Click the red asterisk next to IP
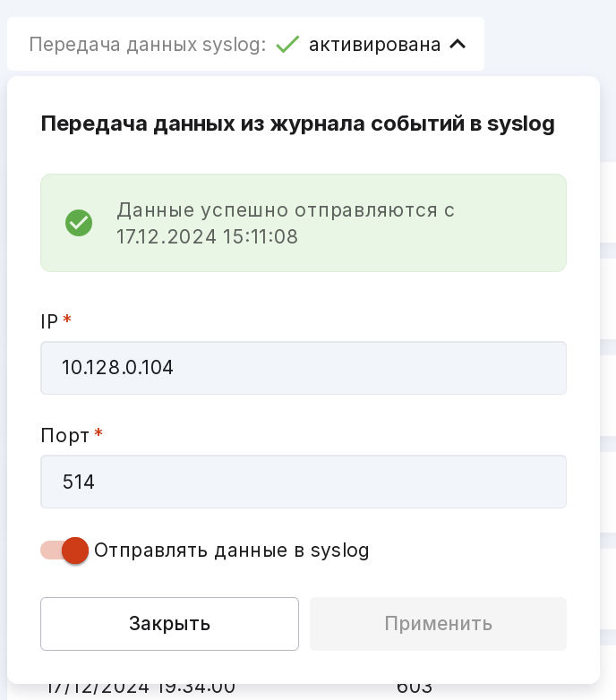The image size is (616, 700). 67,320
